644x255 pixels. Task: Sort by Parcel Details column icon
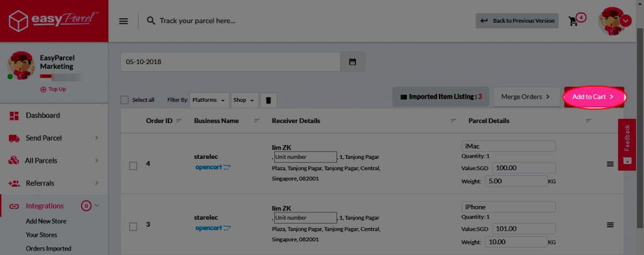click(x=589, y=121)
